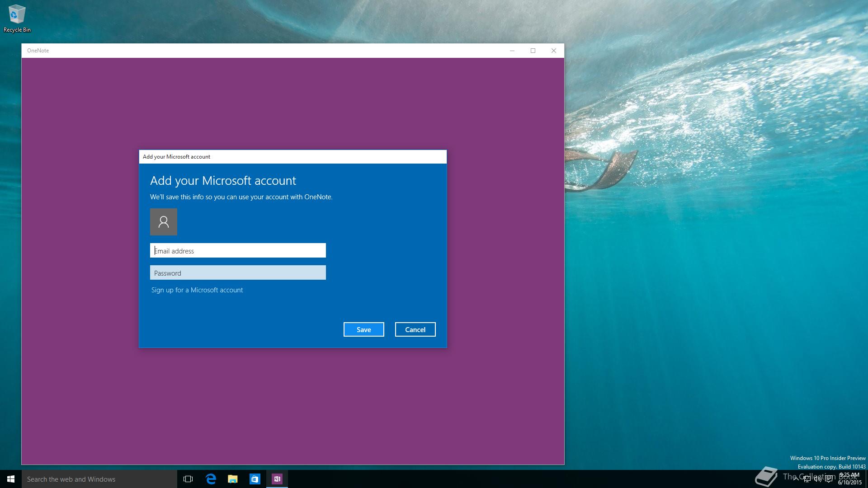Viewport: 868px width, 488px height.
Task: Click the 'We'll save this info' description text
Action: click(241, 197)
